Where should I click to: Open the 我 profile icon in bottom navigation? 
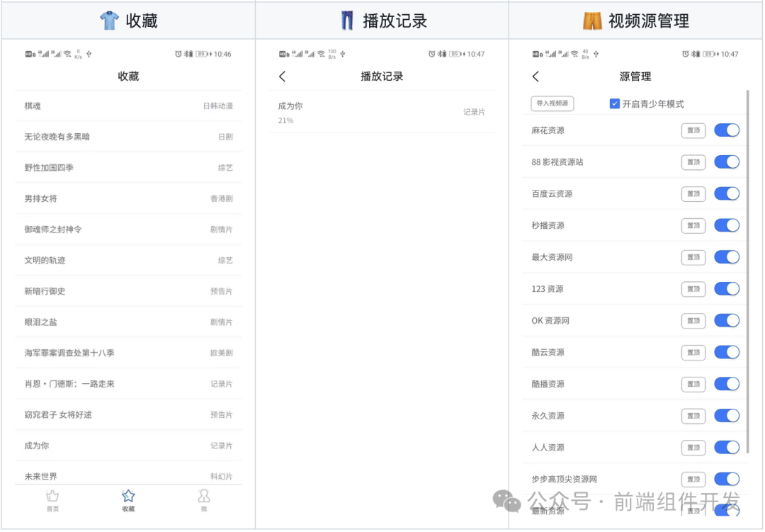pyautogui.click(x=203, y=497)
